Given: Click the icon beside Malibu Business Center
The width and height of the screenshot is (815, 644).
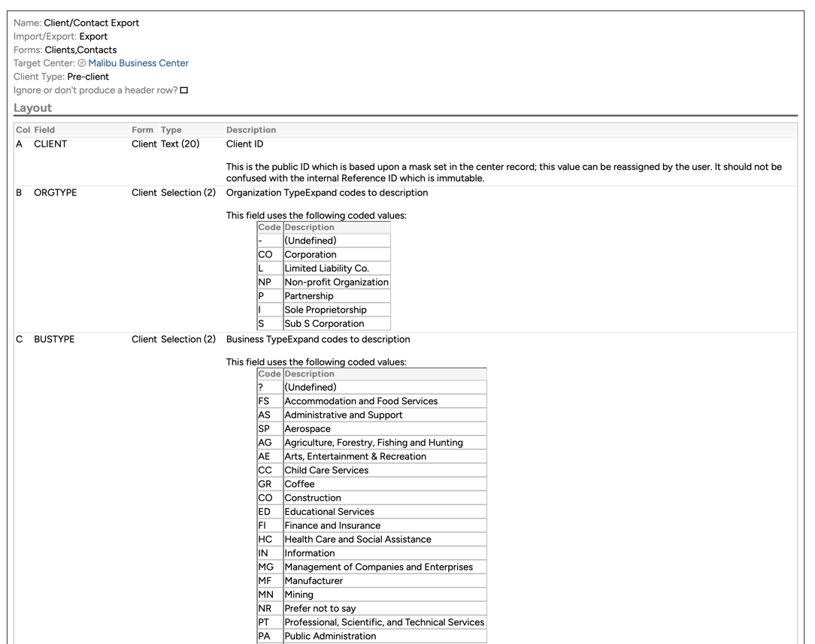Looking at the screenshot, I should (x=82, y=64).
